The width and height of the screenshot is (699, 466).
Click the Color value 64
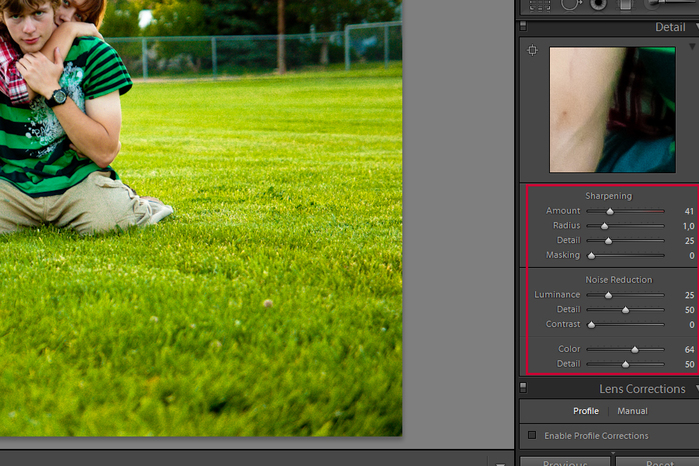coord(689,350)
